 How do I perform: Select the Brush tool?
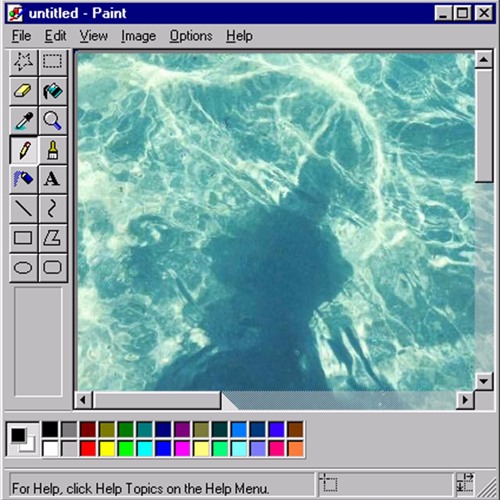tap(53, 150)
